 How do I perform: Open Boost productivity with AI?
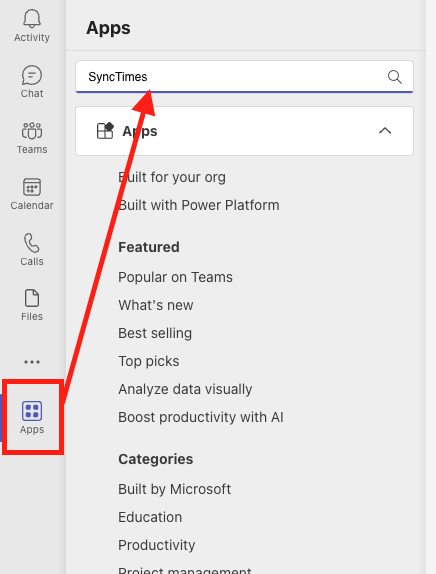[x=201, y=417]
